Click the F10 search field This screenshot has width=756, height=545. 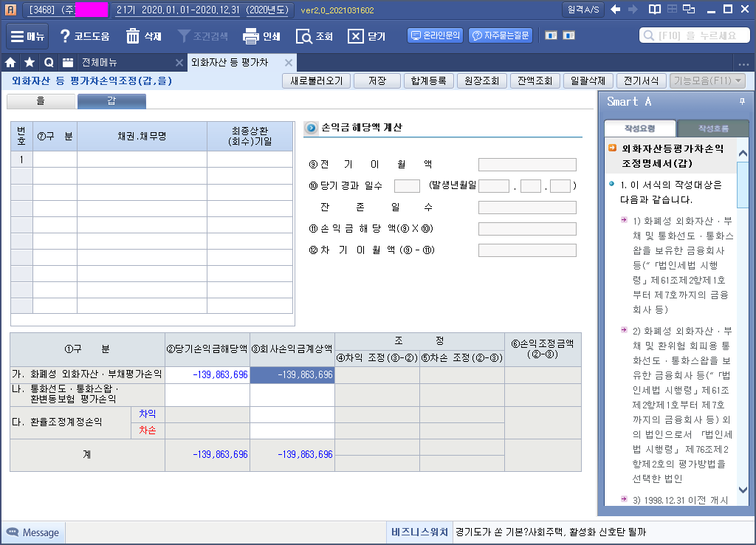point(695,35)
